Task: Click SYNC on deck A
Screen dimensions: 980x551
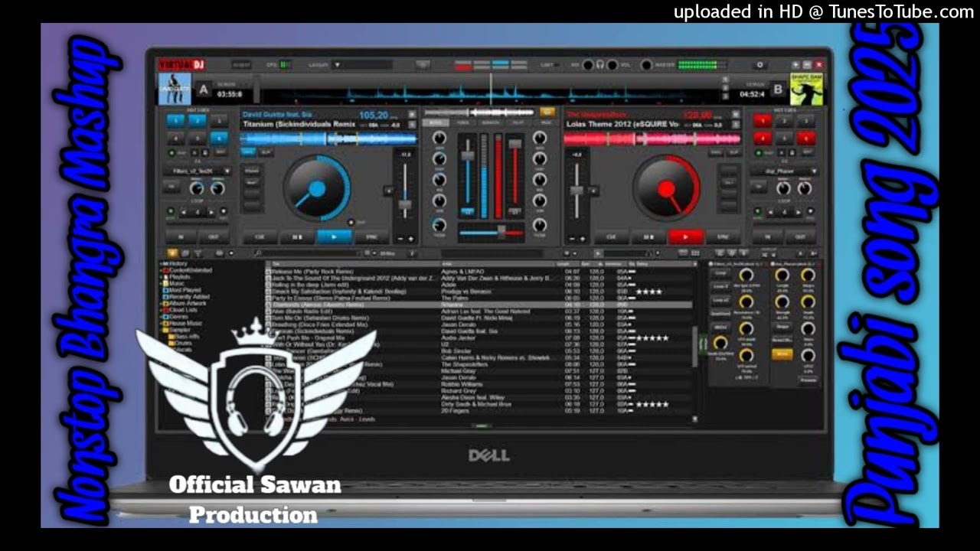Action: click(371, 237)
